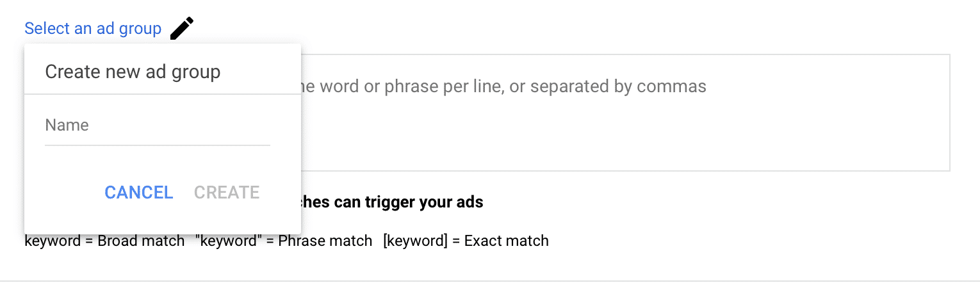Click inside the large keywords text box
The width and height of the screenshot is (980, 283).
click(x=625, y=113)
